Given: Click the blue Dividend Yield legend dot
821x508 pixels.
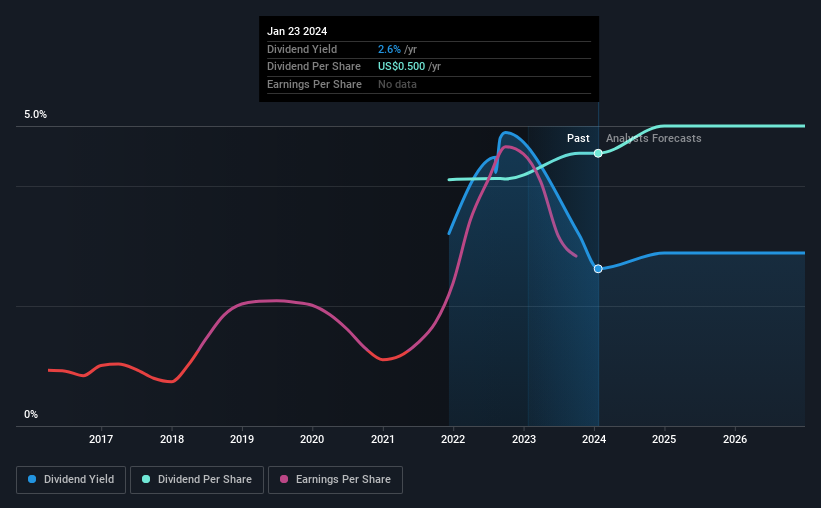Looking at the screenshot, I should coord(32,479).
